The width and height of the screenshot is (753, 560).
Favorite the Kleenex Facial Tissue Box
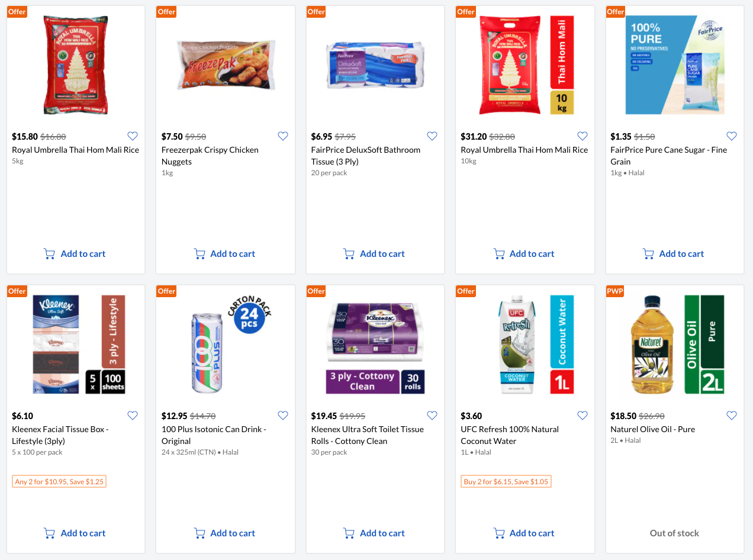click(133, 416)
